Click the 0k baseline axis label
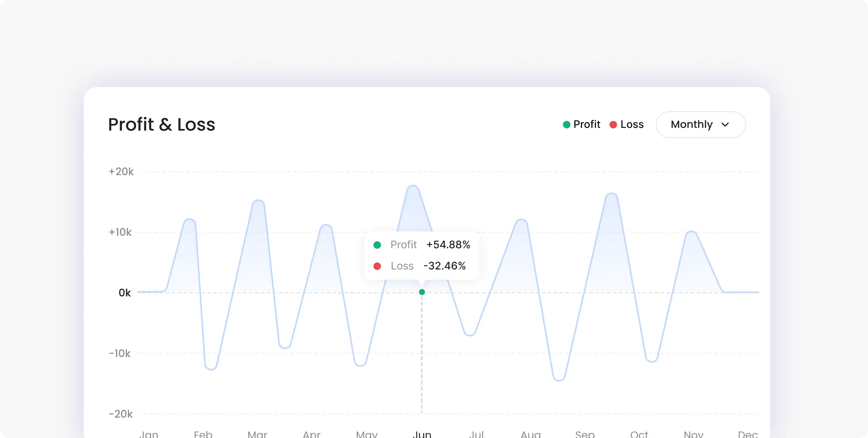868x438 pixels. click(124, 293)
